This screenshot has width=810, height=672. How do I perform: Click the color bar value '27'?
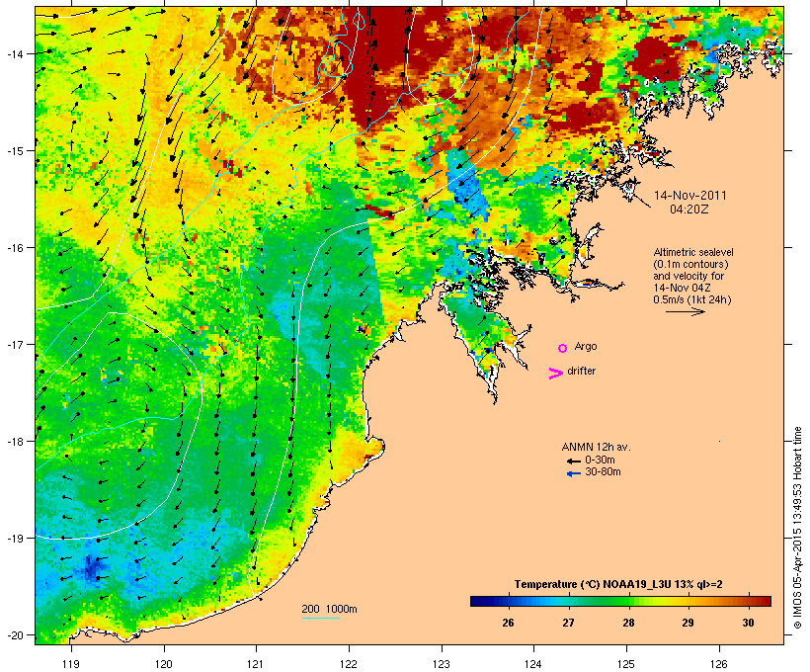point(568,623)
